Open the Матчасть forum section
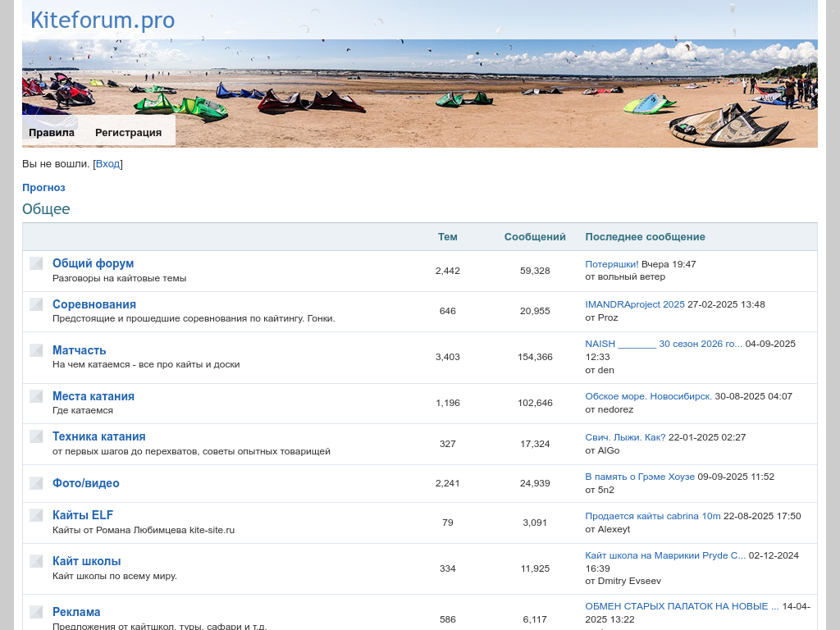 [x=80, y=350]
